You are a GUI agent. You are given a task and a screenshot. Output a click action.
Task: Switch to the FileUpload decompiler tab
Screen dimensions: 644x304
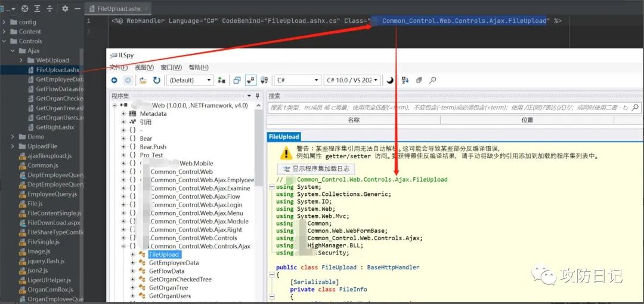(284, 137)
